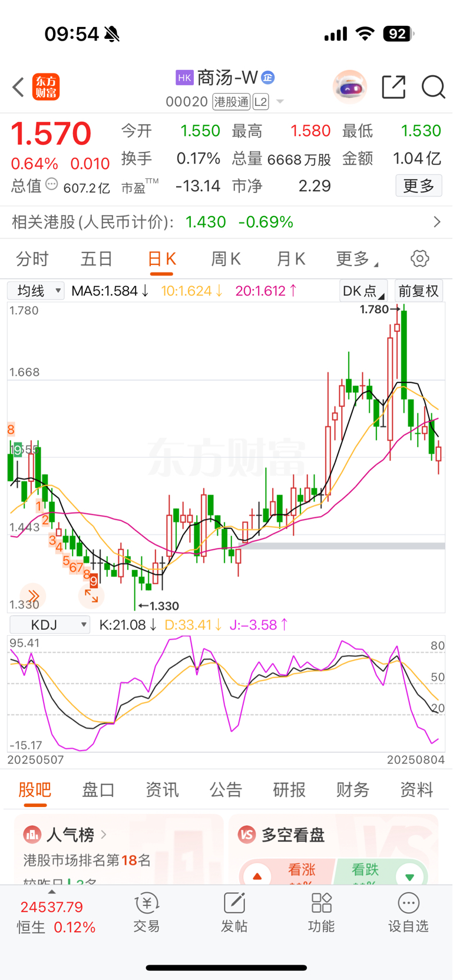The width and height of the screenshot is (453, 980).
Task: Switch to 分时 chart tab
Action: pos(32,259)
